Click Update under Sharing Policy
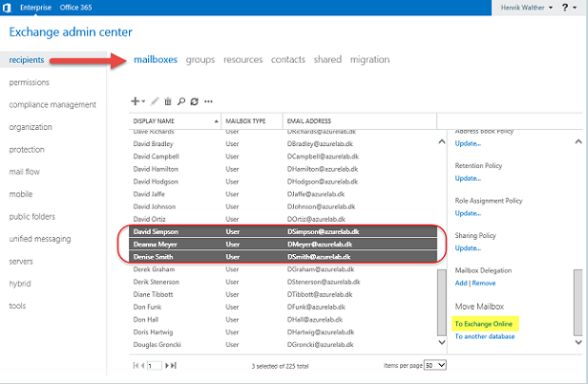 coord(468,248)
